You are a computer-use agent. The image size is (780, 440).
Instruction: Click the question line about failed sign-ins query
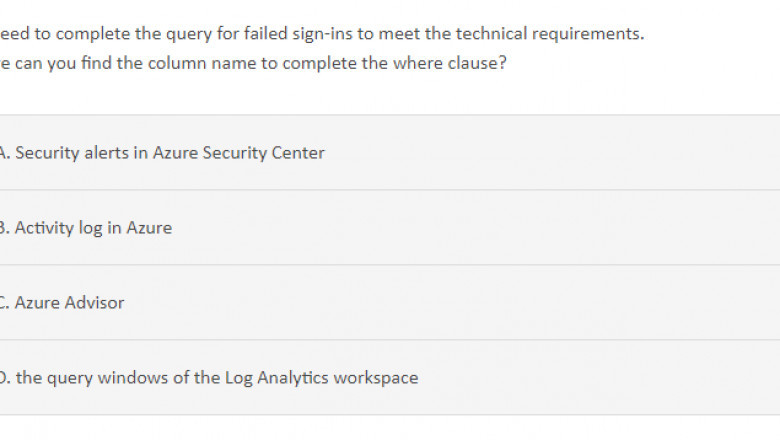320,34
